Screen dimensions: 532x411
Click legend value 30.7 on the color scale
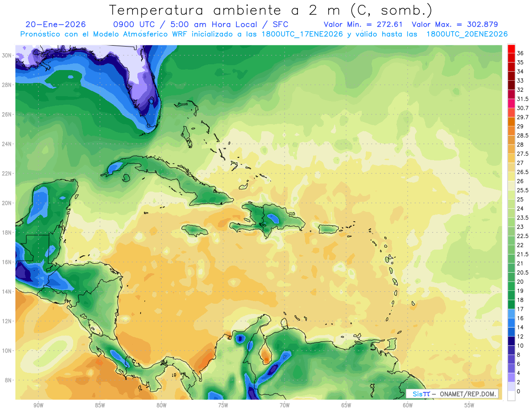523,108
